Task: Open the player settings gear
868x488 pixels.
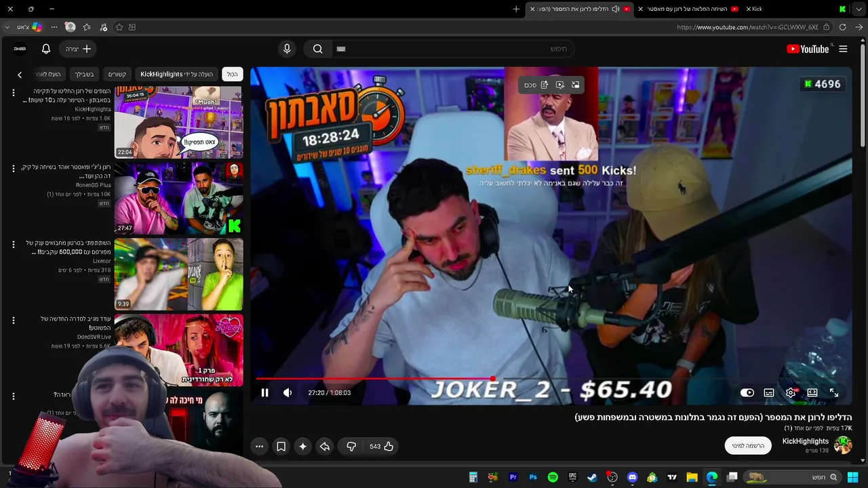Action: pyautogui.click(x=791, y=392)
